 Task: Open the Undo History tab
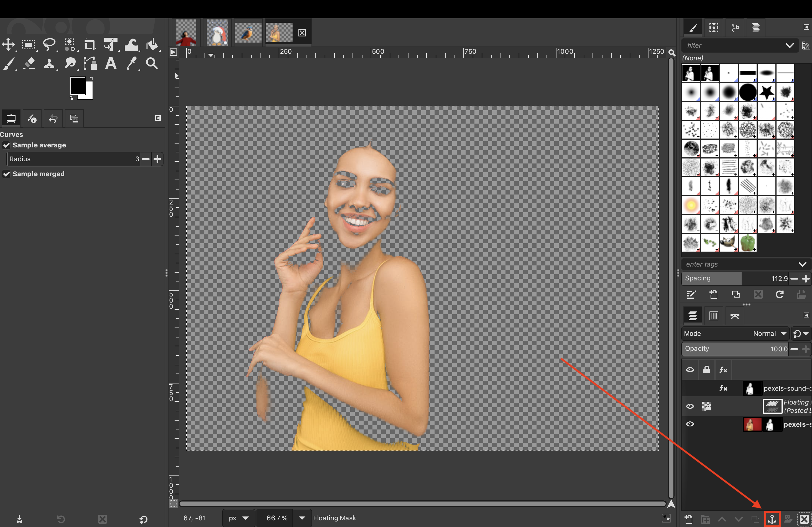[53, 119]
